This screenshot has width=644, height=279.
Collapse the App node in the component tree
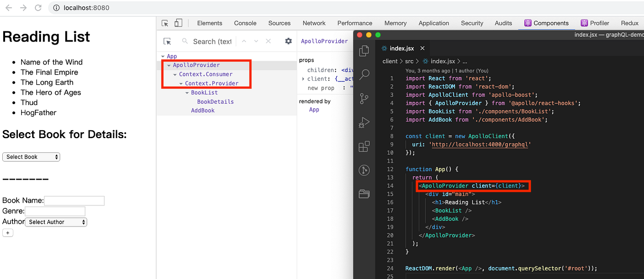click(163, 57)
